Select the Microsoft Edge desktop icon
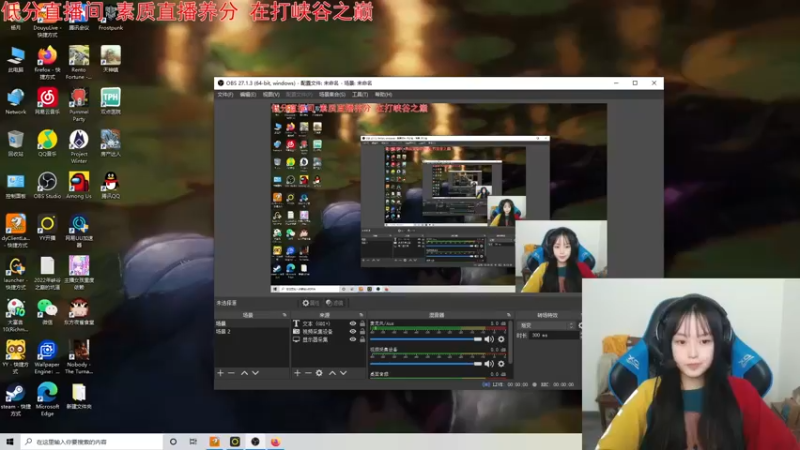Screen dimensions: 800x450 (47, 400)
